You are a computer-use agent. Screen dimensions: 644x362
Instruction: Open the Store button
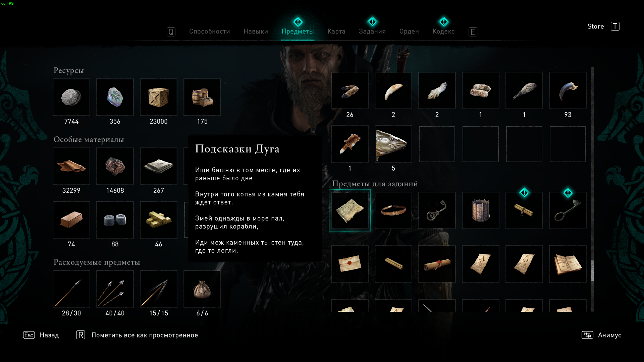(603, 26)
